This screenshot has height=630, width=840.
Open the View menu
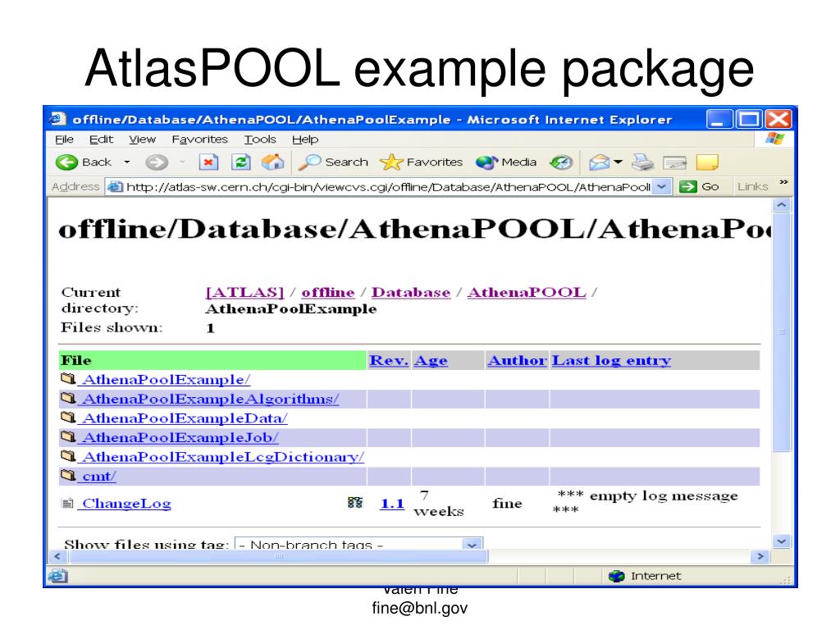pos(143,139)
